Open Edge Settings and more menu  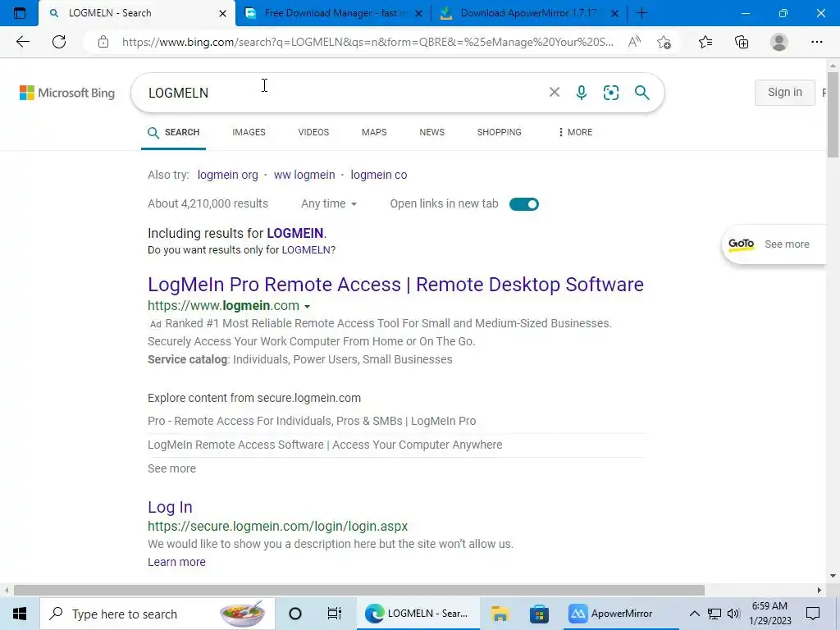[816, 42]
